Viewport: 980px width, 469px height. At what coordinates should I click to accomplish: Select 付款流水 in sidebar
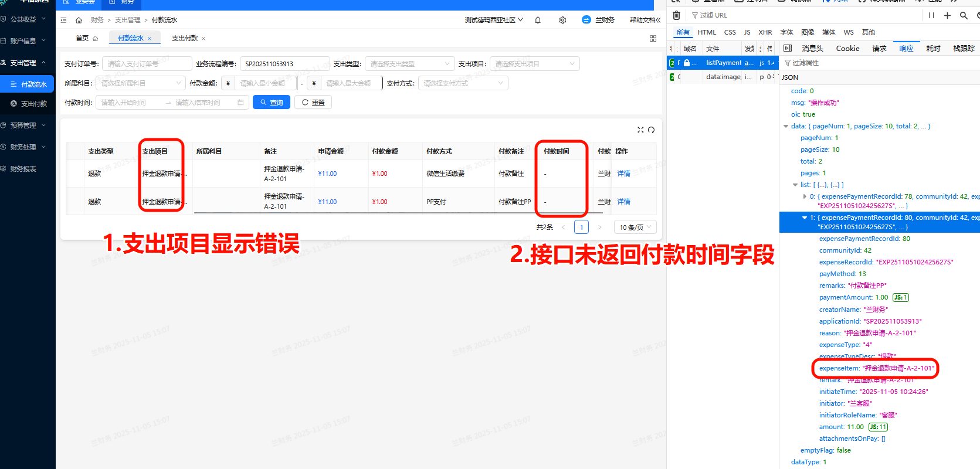coord(28,84)
